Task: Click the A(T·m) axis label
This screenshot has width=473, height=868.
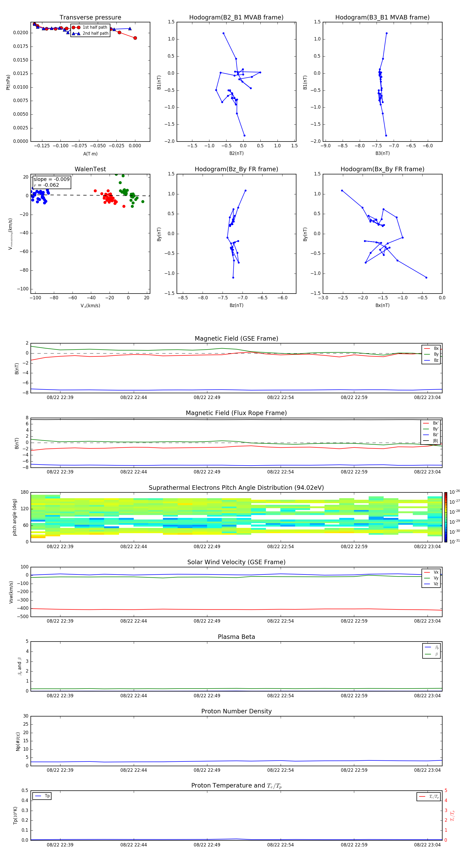Action: [90, 154]
